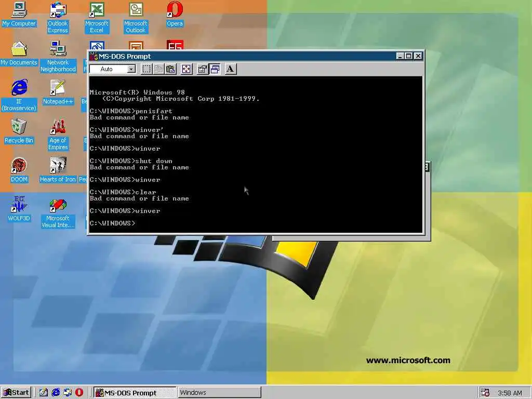
Task: Select Microsoft Visual Inte... desktop icon
Action: point(58,212)
